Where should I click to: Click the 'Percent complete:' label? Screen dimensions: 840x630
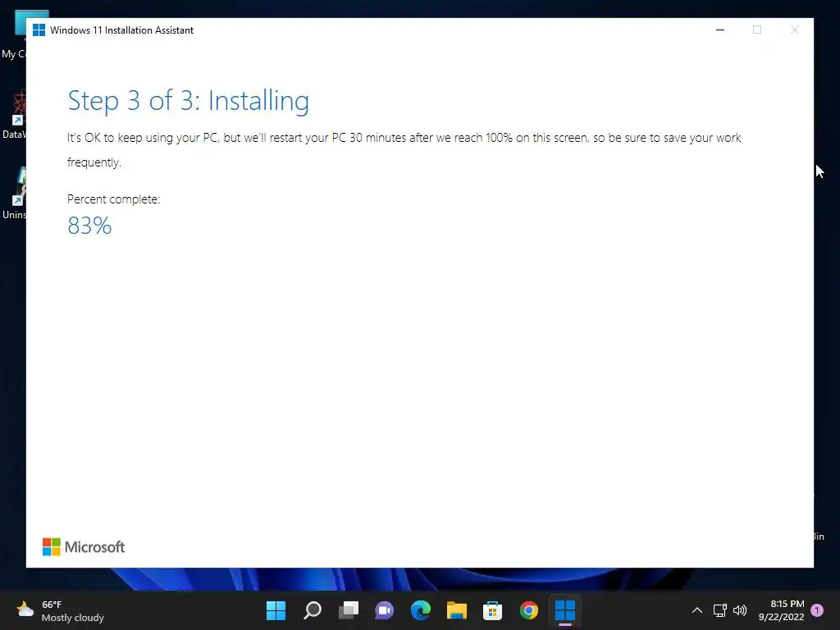(x=113, y=199)
